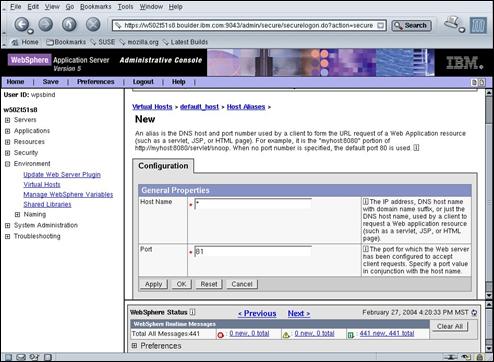
Task: Click the Port input field
Action: click(x=253, y=251)
